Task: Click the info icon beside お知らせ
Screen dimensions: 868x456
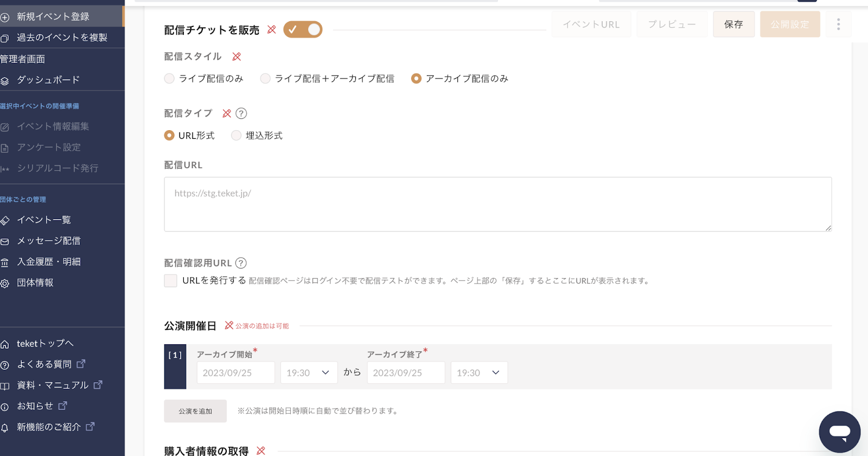Action: [5, 407]
